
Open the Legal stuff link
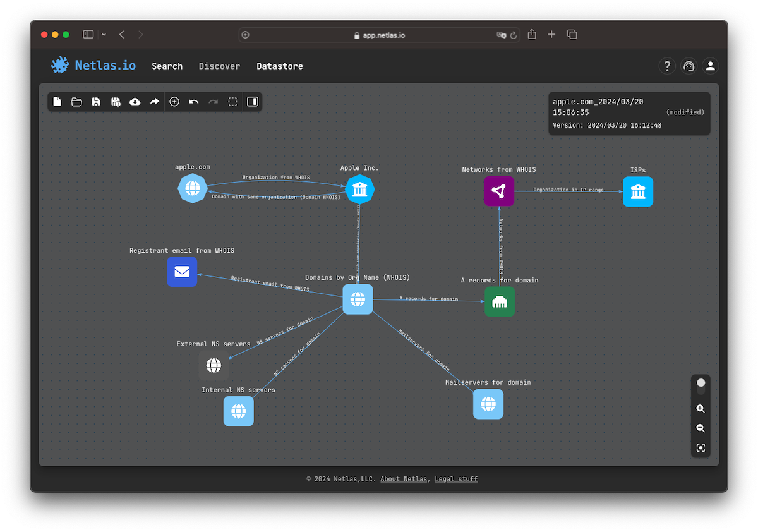456,479
